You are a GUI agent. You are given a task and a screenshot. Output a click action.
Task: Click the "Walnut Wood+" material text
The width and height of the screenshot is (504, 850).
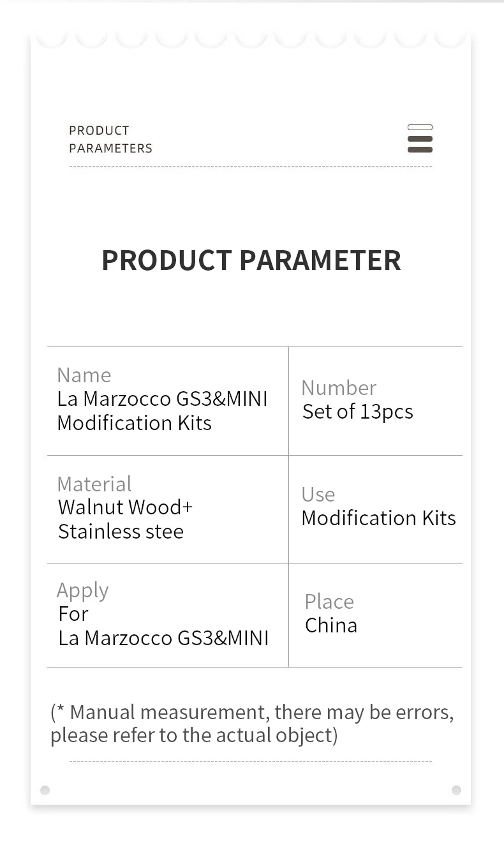click(x=125, y=507)
